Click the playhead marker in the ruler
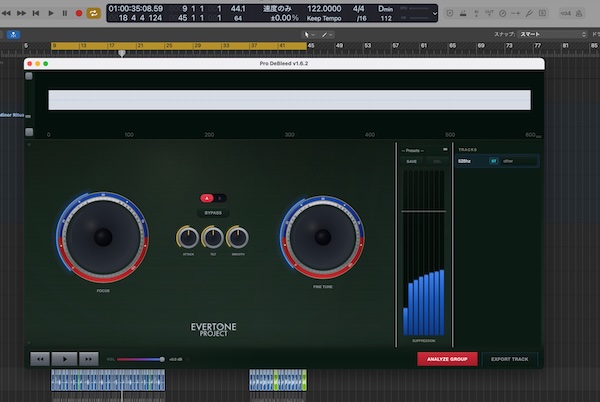 [x=122, y=53]
